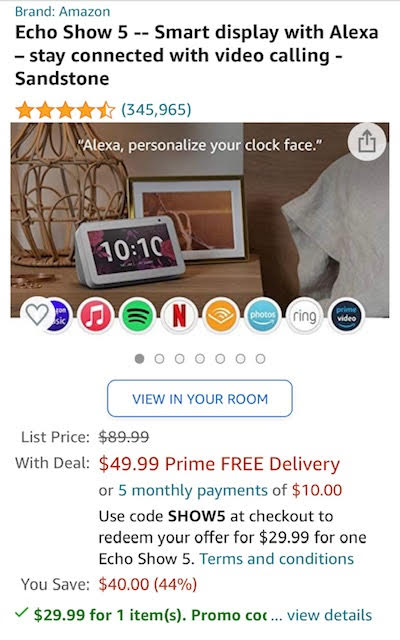Tap the Audible icon
Screen dimensions: 400x640
coord(221,316)
